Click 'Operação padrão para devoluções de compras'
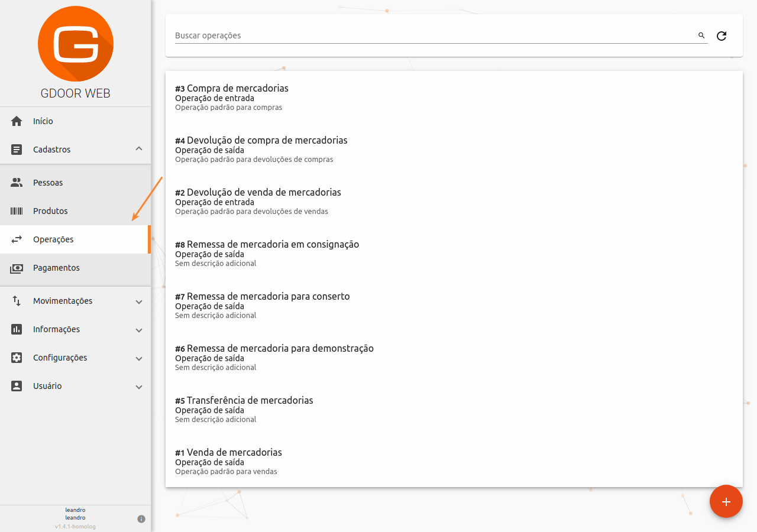This screenshot has width=757, height=532. point(254,160)
